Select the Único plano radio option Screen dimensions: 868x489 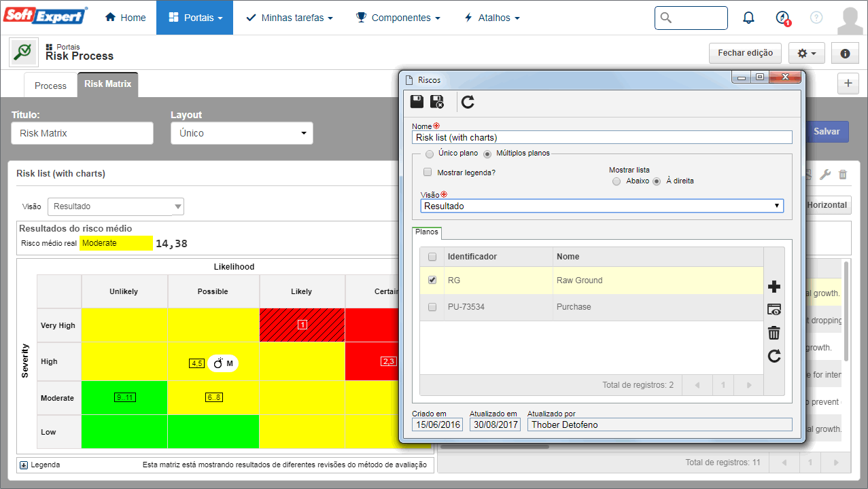click(430, 153)
